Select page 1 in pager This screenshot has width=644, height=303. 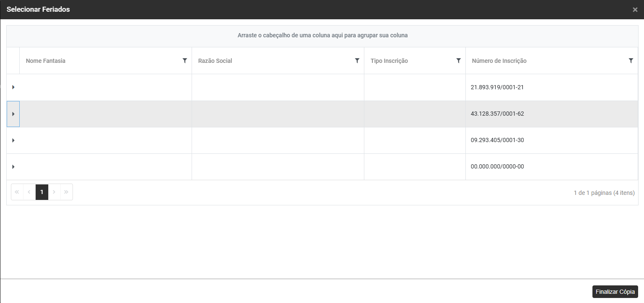tap(42, 192)
